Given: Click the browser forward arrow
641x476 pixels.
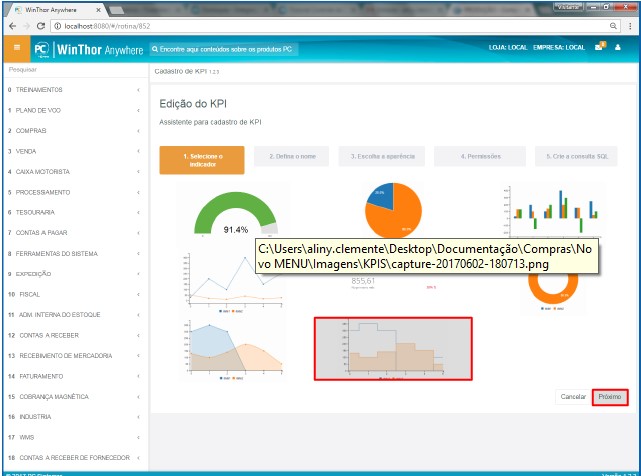Looking at the screenshot, I should point(27,26).
